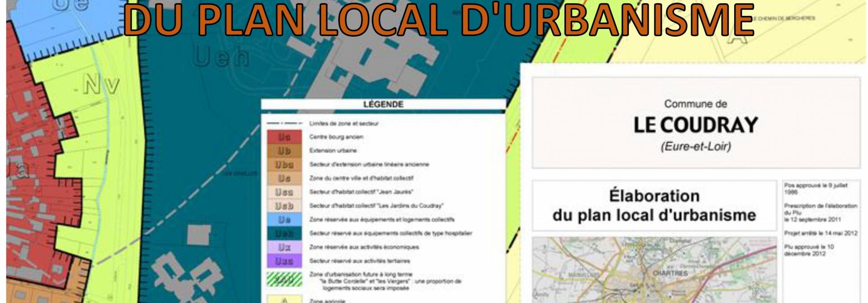Viewport: 868px width, 303px height.
Task: Click 'Zone agricole' legend text
Action: click(x=327, y=300)
